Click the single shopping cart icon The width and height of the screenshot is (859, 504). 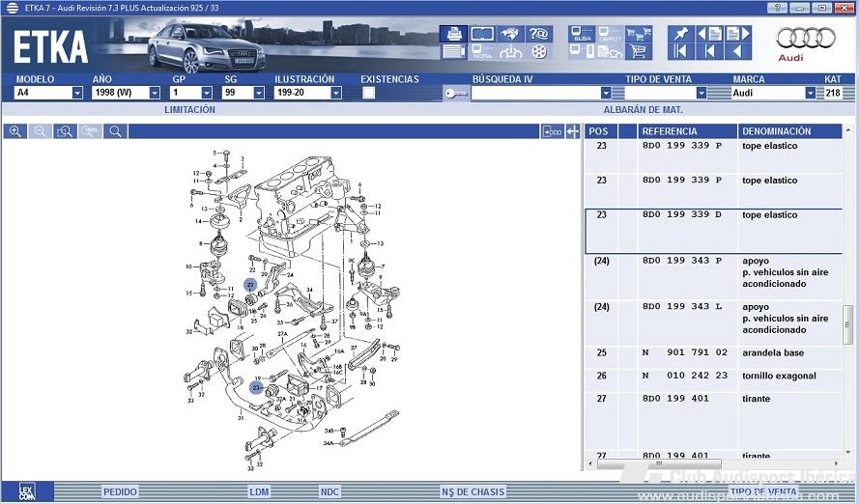tap(639, 52)
